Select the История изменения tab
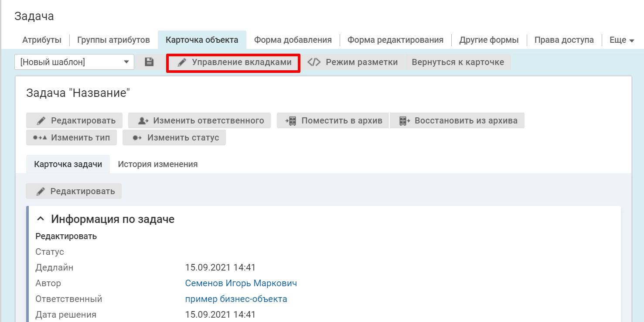Image resolution: width=644 pixels, height=322 pixels. click(157, 164)
